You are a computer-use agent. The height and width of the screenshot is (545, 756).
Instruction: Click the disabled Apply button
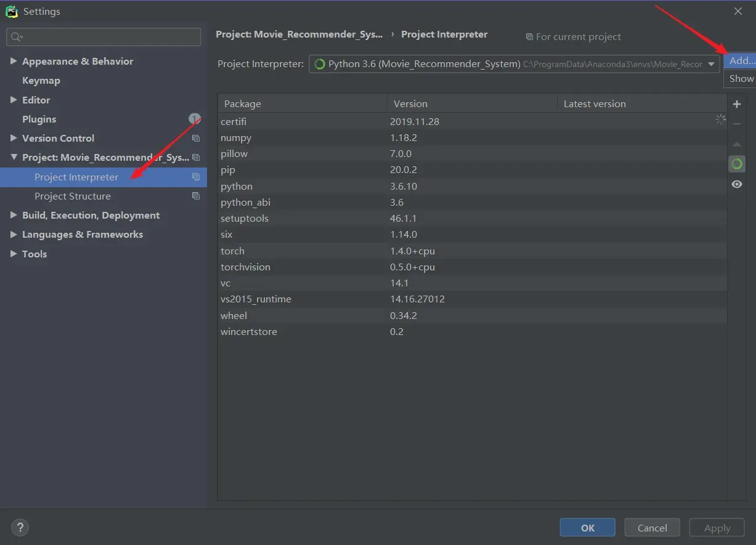click(717, 528)
